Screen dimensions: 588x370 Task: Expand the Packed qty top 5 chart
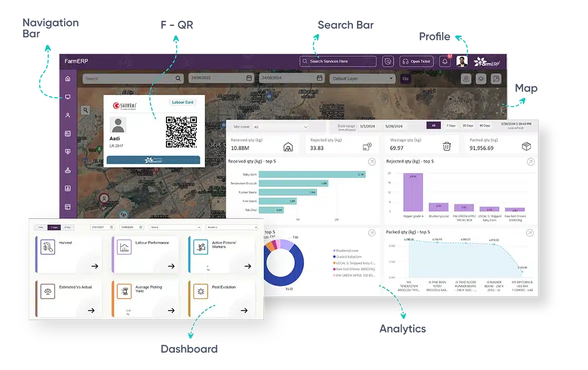click(x=530, y=233)
